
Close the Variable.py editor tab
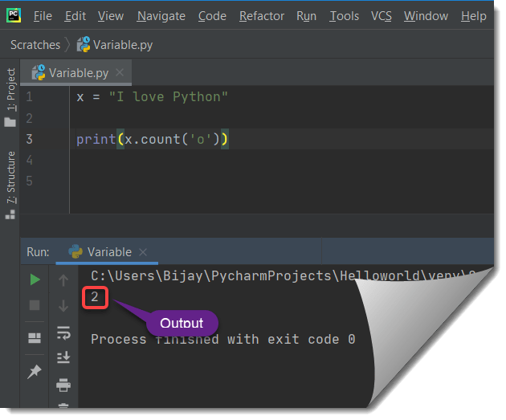[x=120, y=72]
